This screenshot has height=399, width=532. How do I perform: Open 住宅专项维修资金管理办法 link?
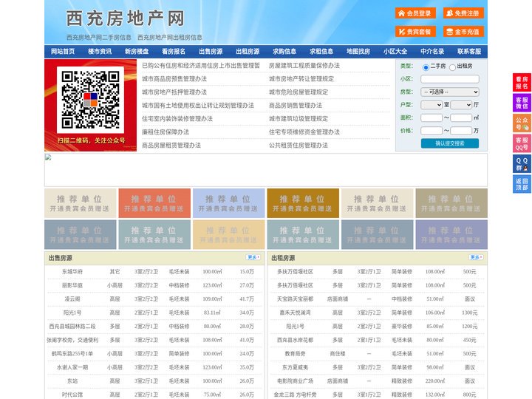304,132
